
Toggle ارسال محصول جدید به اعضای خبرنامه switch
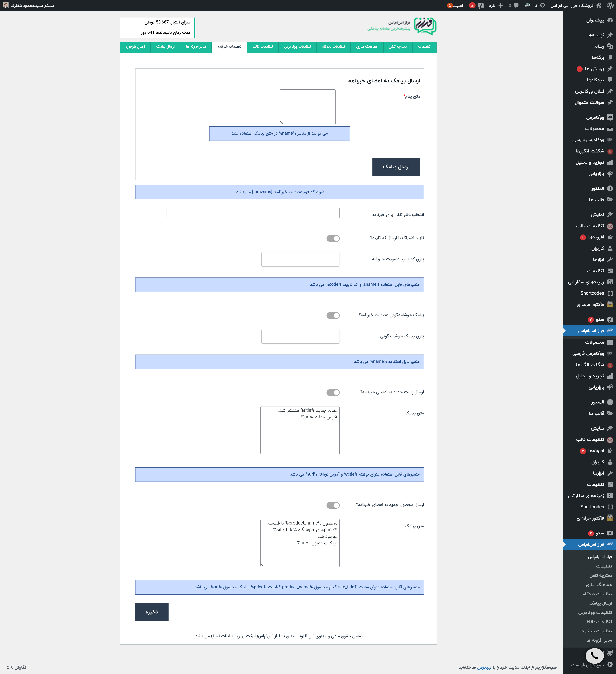click(x=333, y=505)
